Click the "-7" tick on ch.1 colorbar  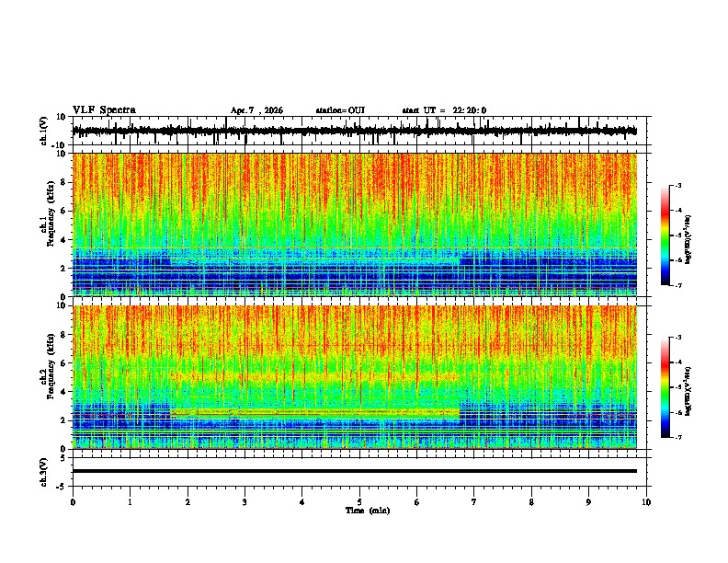click(677, 285)
